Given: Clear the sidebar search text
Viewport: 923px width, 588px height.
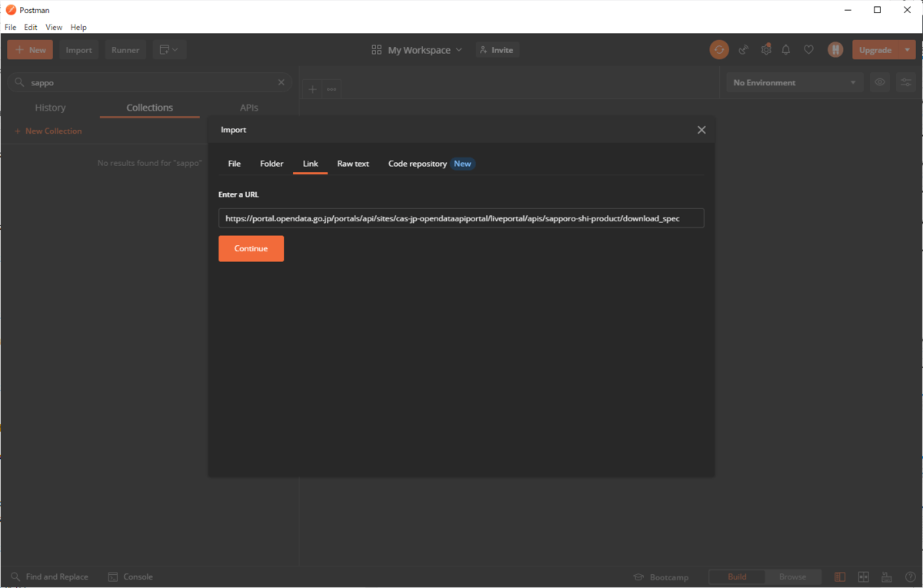Looking at the screenshot, I should click(x=281, y=82).
